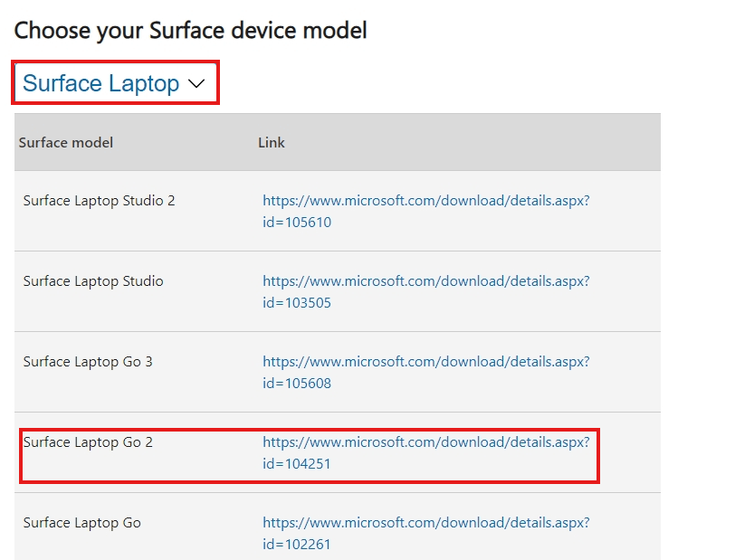735x560 pixels.
Task: Click the id=105610 link text
Action: 297,223
